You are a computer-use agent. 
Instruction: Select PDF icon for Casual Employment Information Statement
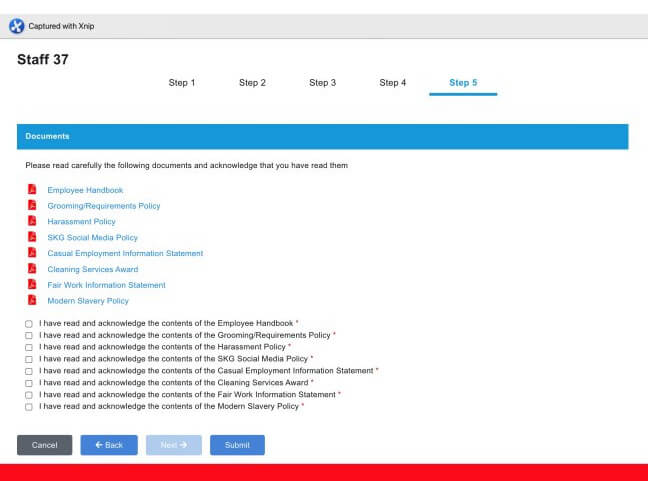(32, 253)
